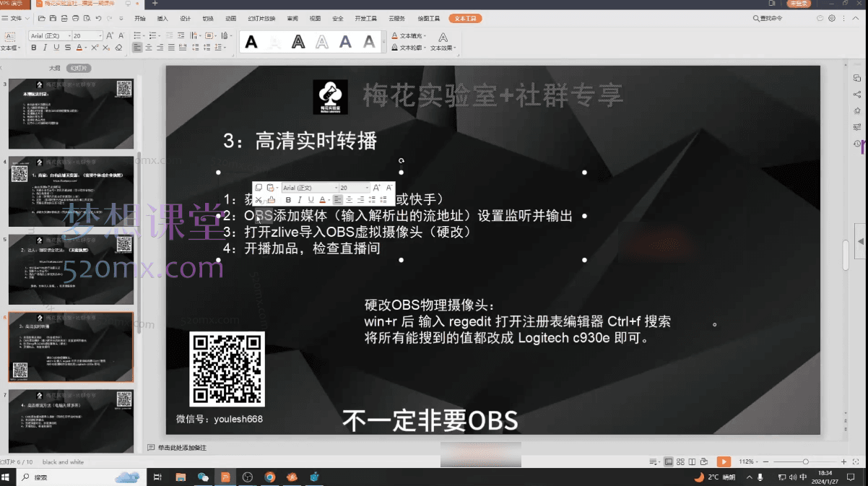Toggle italic in the ribbon

(x=45, y=48)
